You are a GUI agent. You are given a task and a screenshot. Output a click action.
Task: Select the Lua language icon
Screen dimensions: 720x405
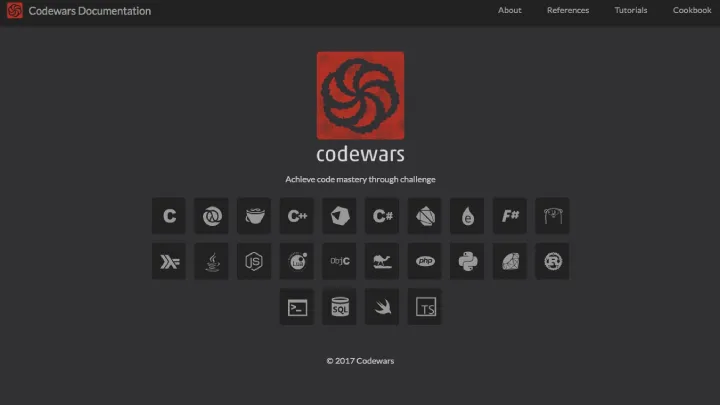(297, 261)
